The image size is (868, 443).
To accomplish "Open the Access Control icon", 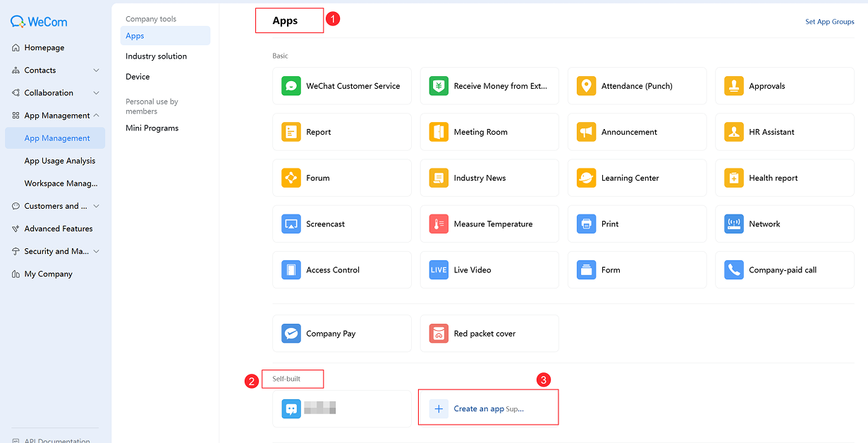I will [x=291, y=270].
